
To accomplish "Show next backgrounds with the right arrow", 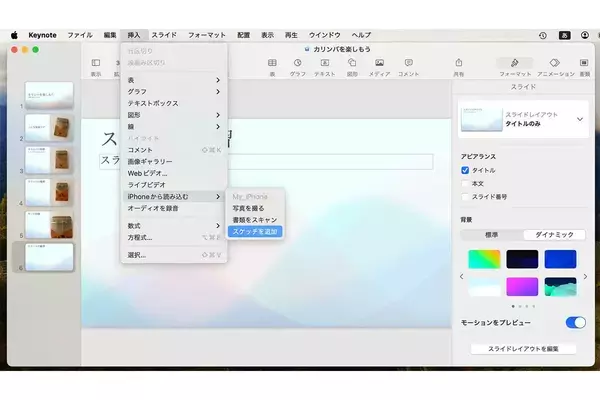I will pos(585,275).
